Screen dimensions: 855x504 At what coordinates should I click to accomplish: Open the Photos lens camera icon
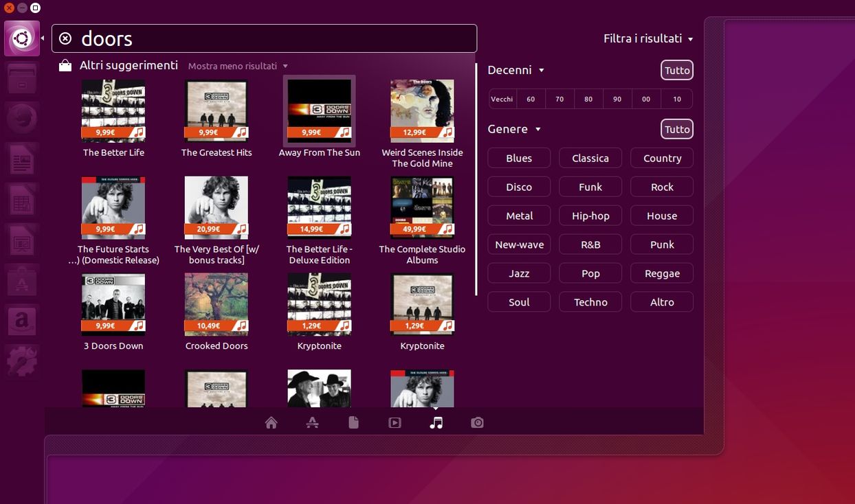click(x=477, y=423)
